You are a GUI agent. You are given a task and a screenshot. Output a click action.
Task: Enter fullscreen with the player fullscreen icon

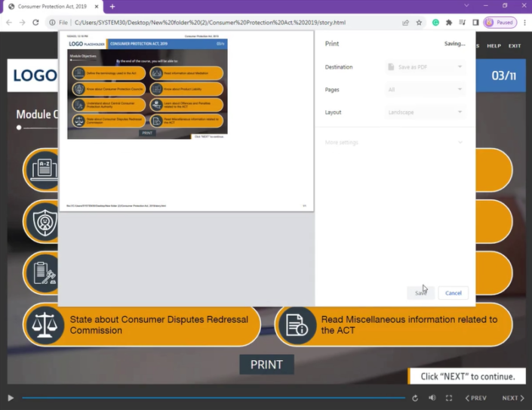(449, 398)
